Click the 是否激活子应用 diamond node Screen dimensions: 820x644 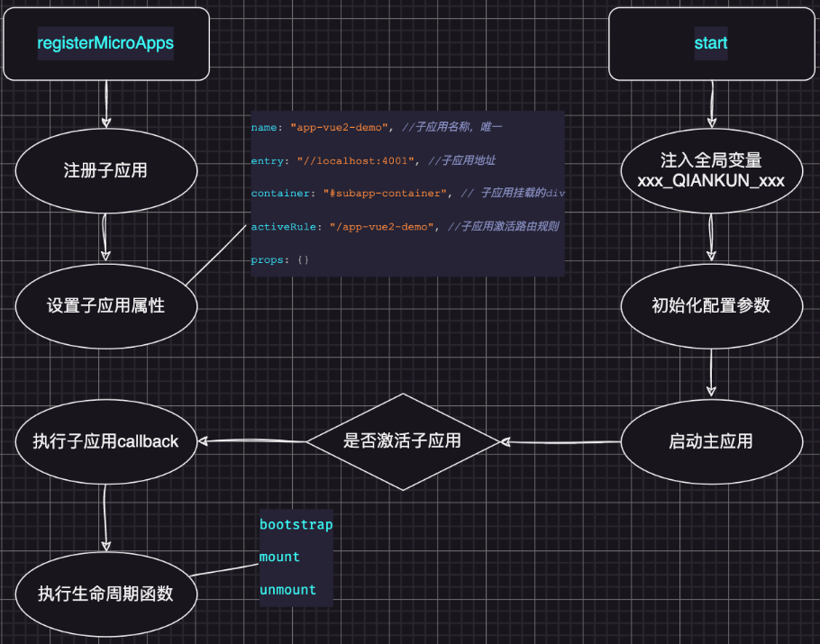coord(403,441)
